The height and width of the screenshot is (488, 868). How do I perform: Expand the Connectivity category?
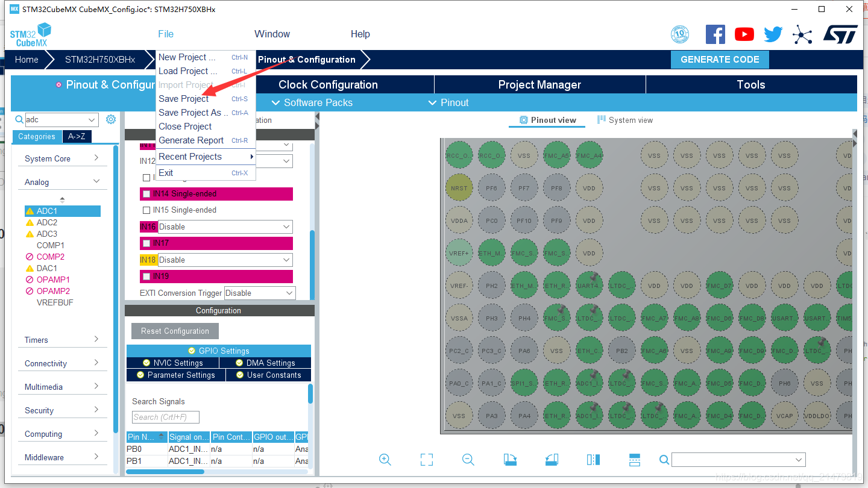[x=62, y=363]
